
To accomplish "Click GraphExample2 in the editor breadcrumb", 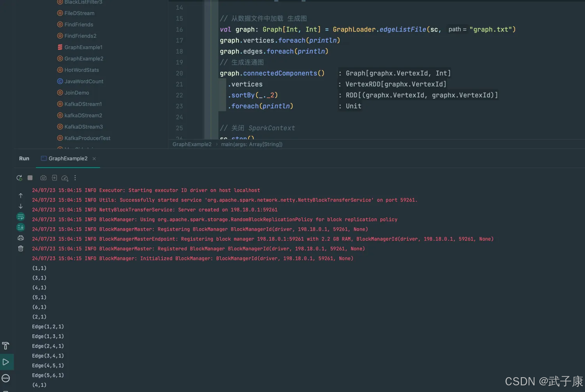I will click(192, 144).
